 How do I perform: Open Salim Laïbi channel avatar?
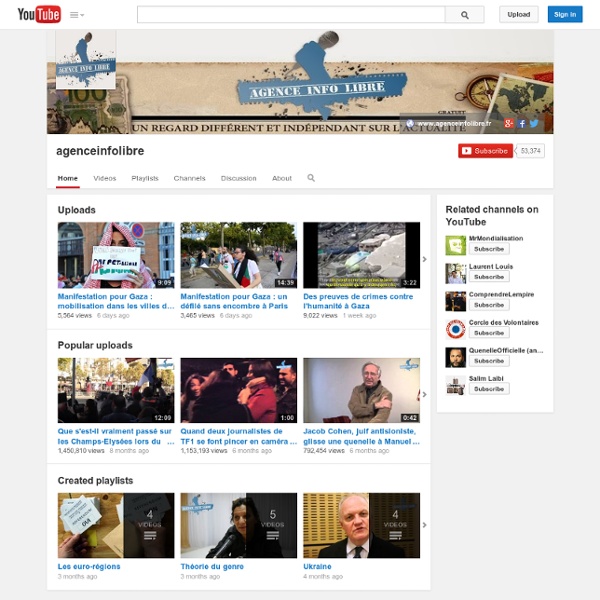click(x=455, y=385)
